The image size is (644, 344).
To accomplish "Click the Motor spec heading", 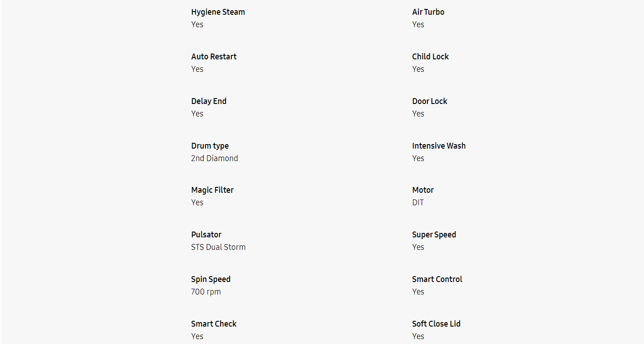I will click(x=422, y=190).
